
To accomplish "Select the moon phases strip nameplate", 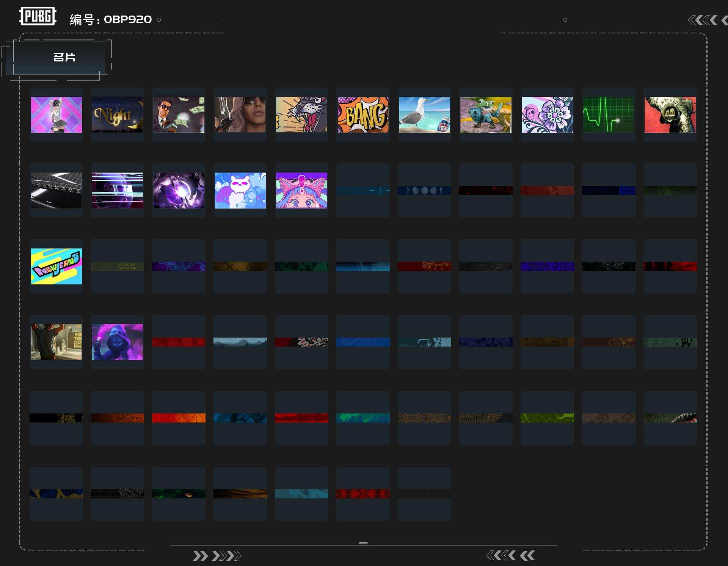I will pos(424,190).
